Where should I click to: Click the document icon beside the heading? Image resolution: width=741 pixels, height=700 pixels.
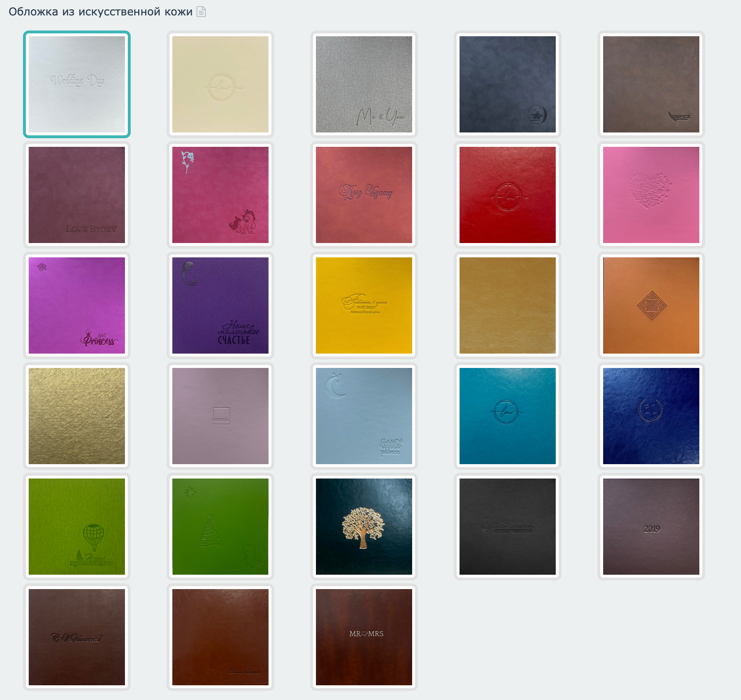[201, 12]
